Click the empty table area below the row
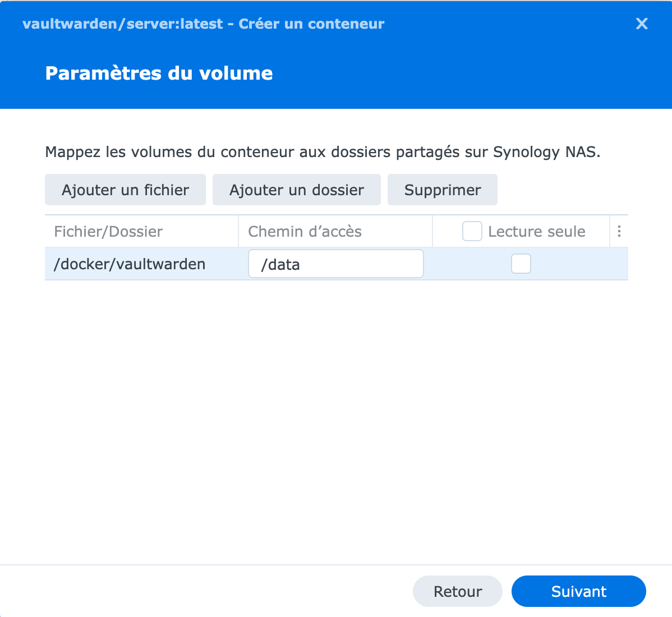 pos(337,420)
